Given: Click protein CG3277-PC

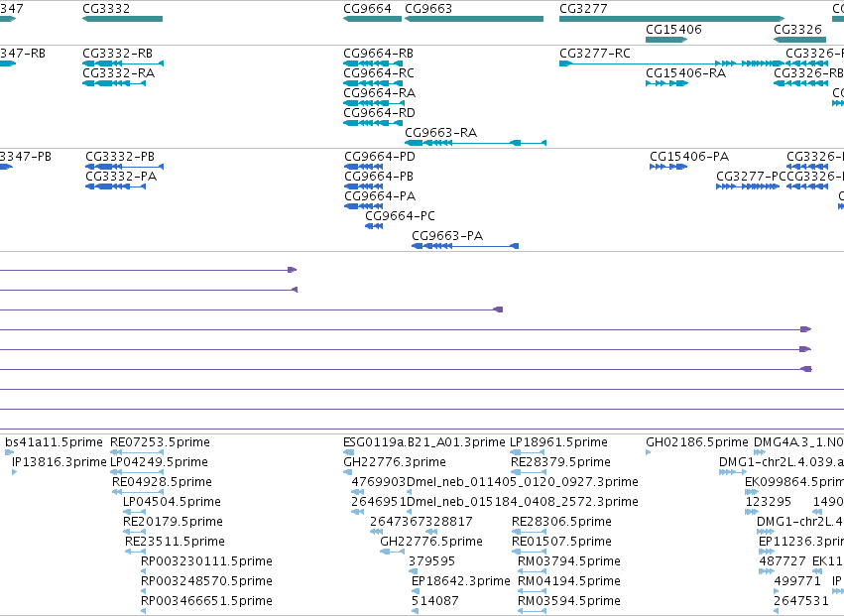Looking at the screenshot, I should click(748, 186).
